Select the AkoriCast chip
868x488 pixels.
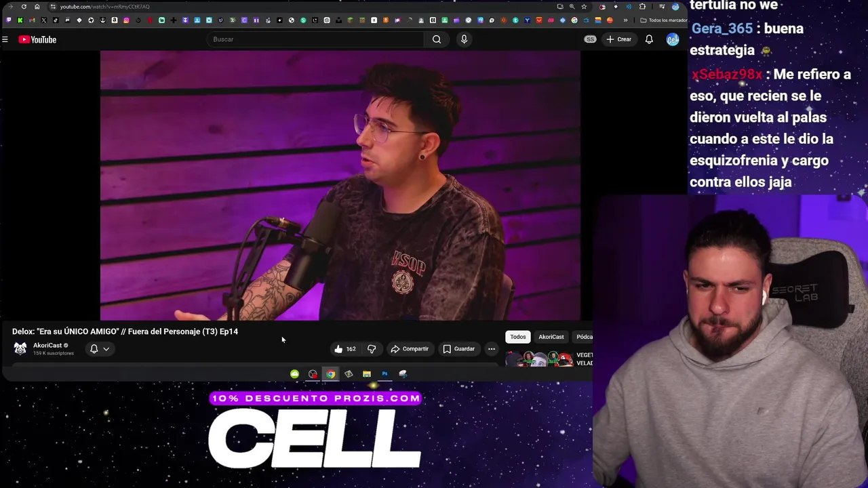click(x=551, y=337)
